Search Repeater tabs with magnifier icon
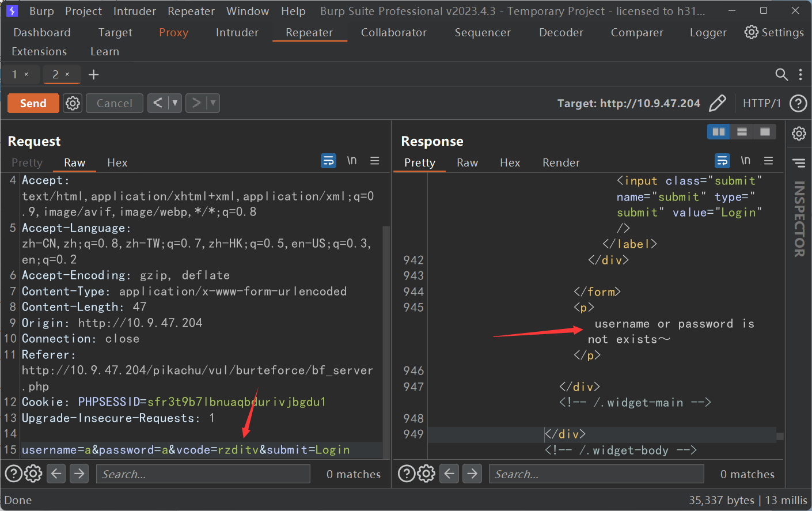Viewport: 812px width, 511px height. [781, 74]
